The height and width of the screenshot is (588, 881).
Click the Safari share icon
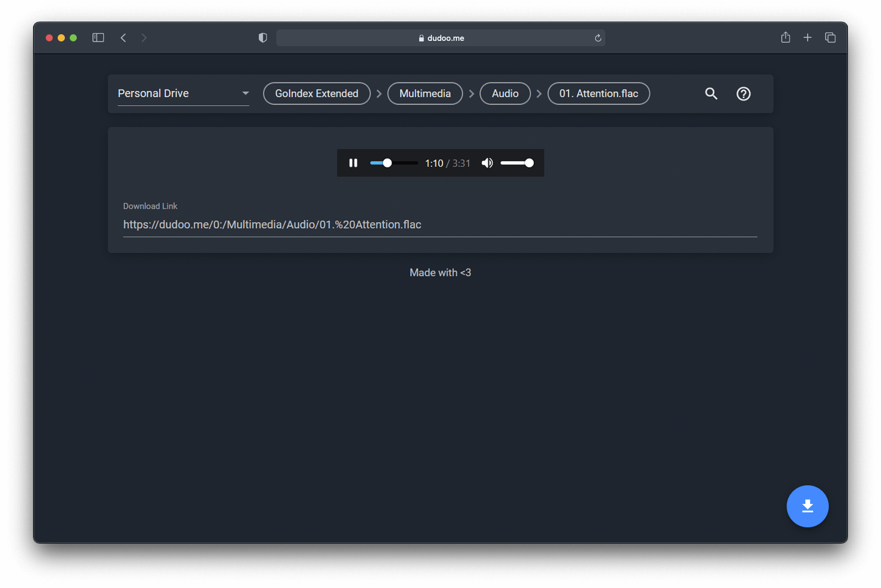[x=786, y=38]
